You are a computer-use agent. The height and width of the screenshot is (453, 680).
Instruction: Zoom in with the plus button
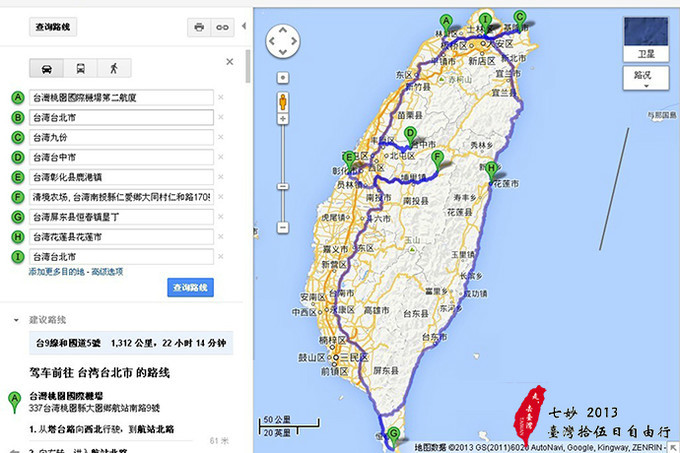coord(283,119)
